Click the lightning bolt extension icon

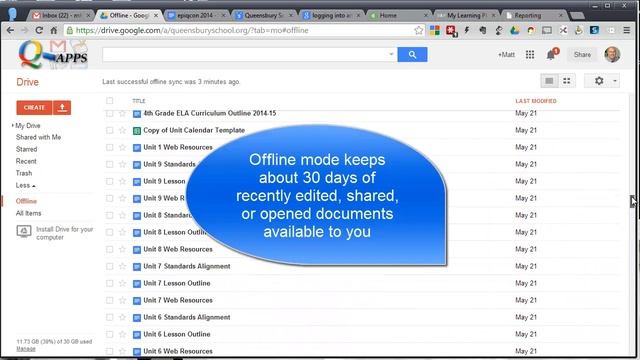[467, 30]
